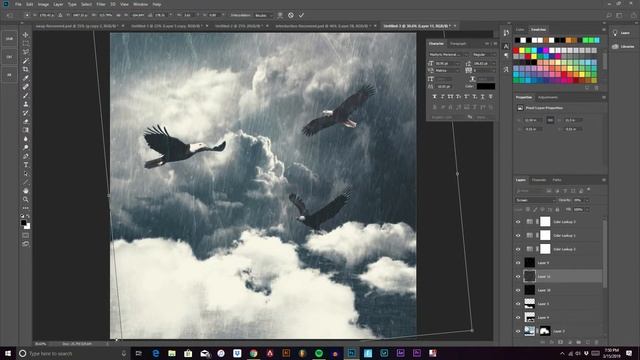Select the Move tool
The image size is (640, 360).
click(26, 35)
